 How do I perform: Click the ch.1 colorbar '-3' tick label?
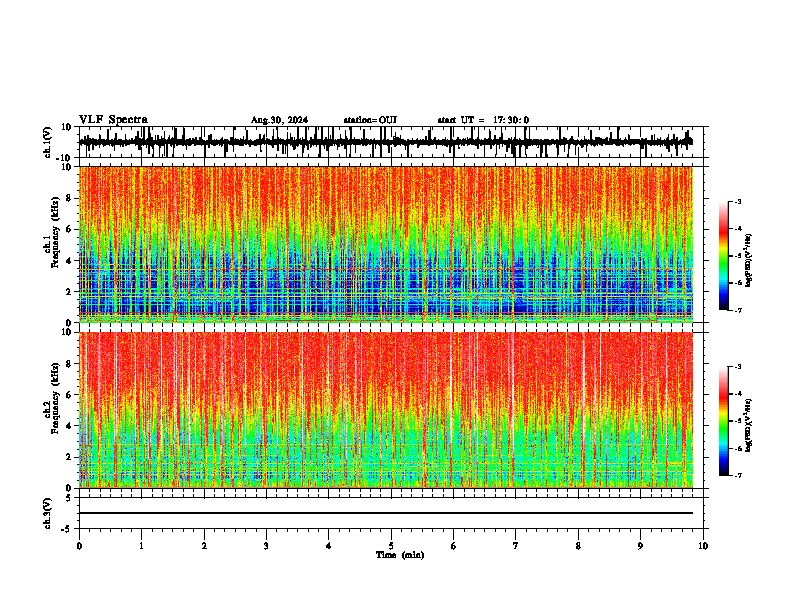737,201
